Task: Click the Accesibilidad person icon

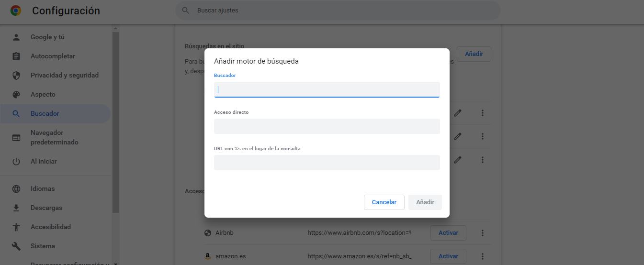Action: point(16,227)
